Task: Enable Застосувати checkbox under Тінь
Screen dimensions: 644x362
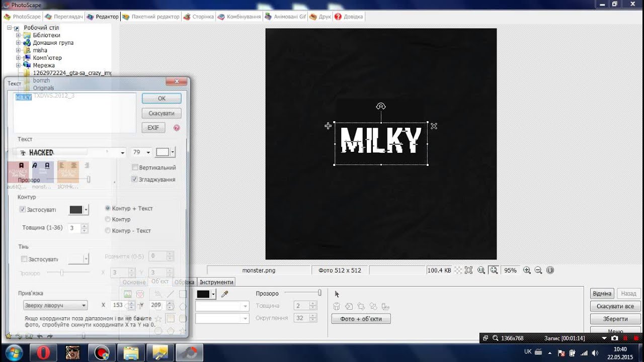Action: tap(24, 259)
